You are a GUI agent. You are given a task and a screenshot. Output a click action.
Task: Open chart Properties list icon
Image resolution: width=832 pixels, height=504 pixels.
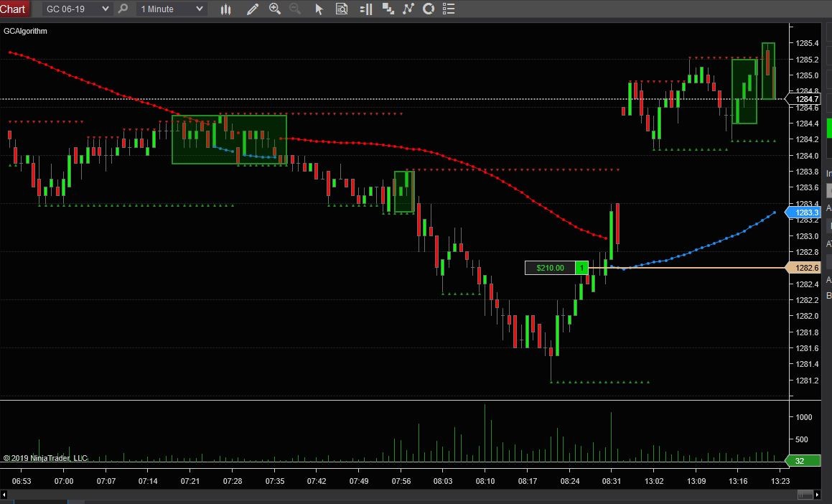[449, 9]
